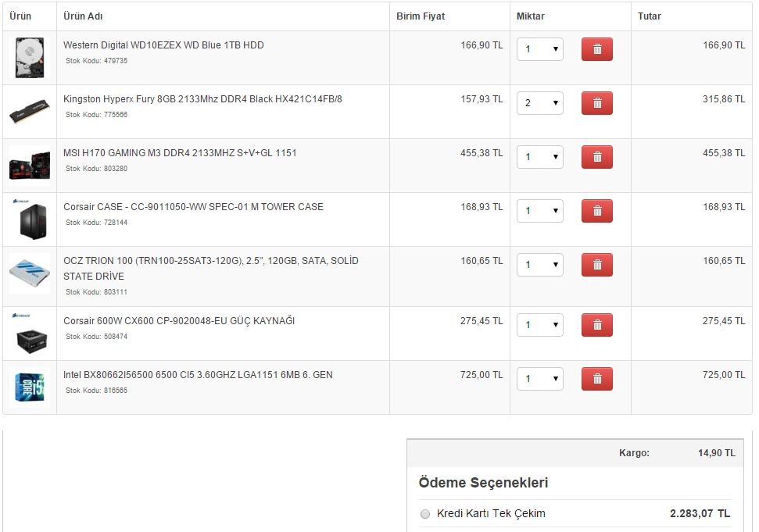View Corsair tower case product image
This screenshot has width=759, height=532.
[x=30, y=220]
